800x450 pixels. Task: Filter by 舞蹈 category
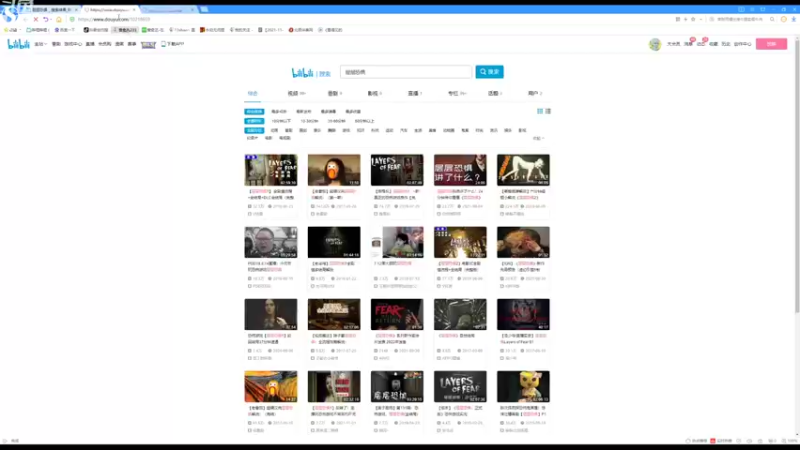coord(332,131)
